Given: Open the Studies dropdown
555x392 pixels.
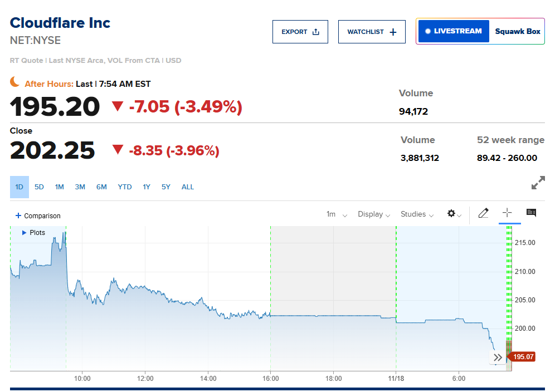Looking at the screenshot, I should coord(417,214).
